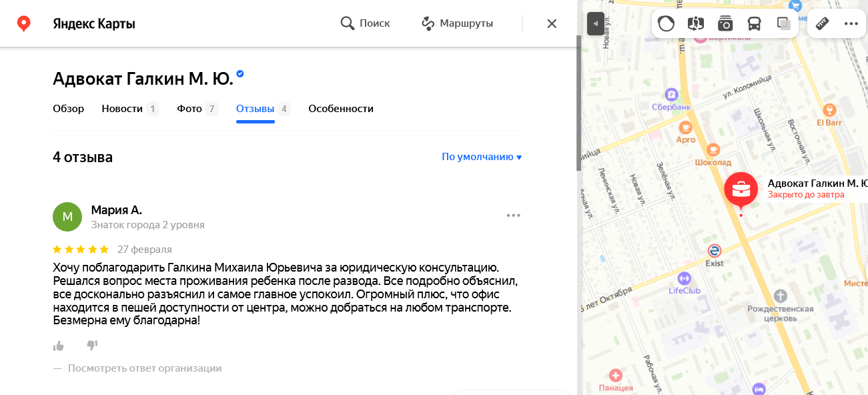Open map layers selector
The width and height of the screenshot is (868, 395).
pyautogui.click(x=783, y=24)
